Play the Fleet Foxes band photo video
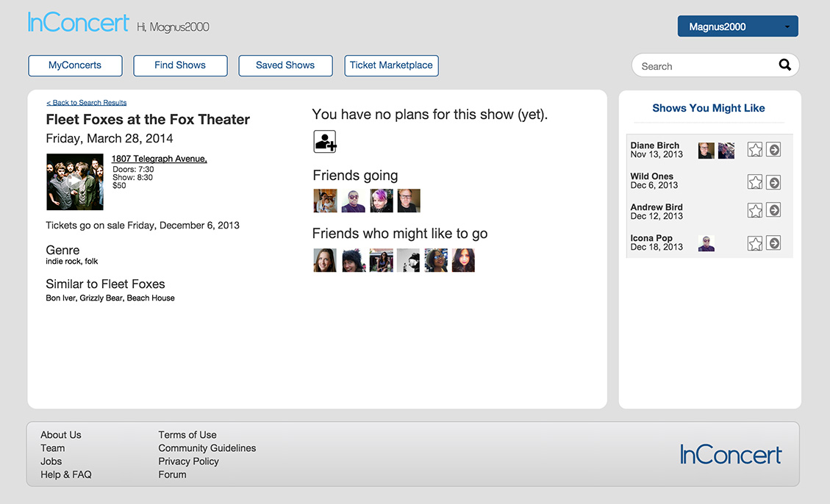830x504 pixels. click(x=75, y=182)
